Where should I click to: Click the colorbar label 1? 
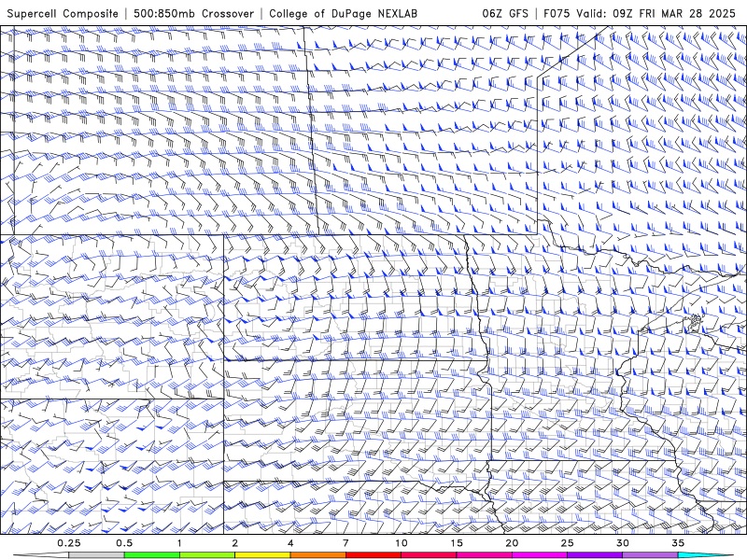pyautogui.click(x=179, y=543)
